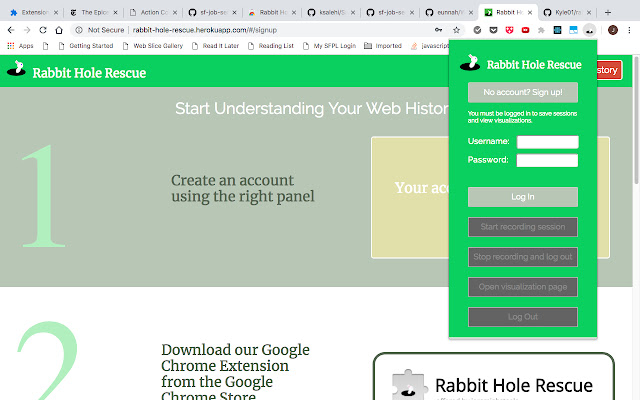Click the red YouTube-style extension icon

[x=525, y=30]
